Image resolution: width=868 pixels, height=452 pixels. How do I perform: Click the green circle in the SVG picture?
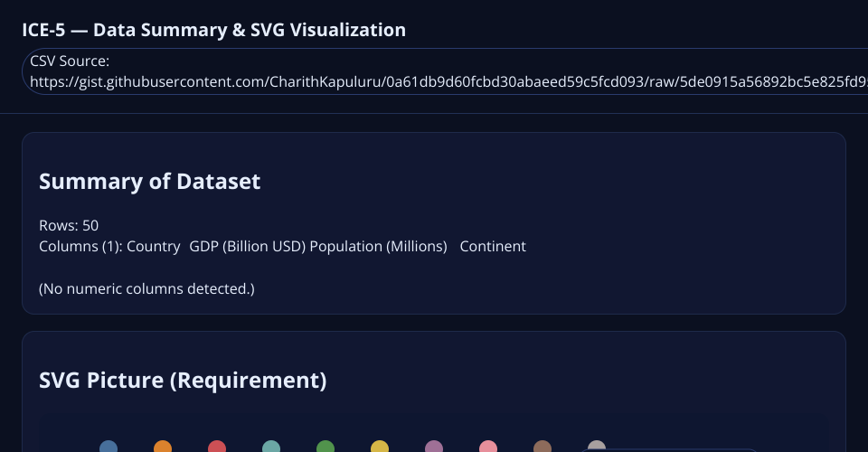[x=325, y=447]
